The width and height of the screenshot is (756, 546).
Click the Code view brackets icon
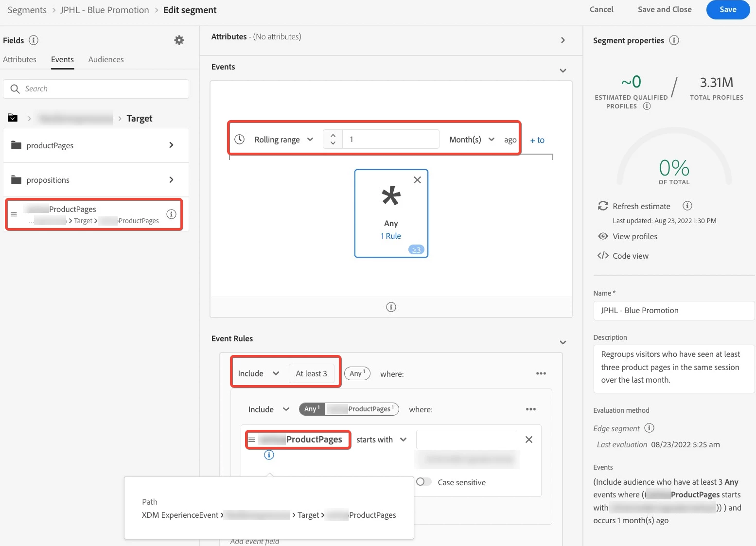(603, 256)
